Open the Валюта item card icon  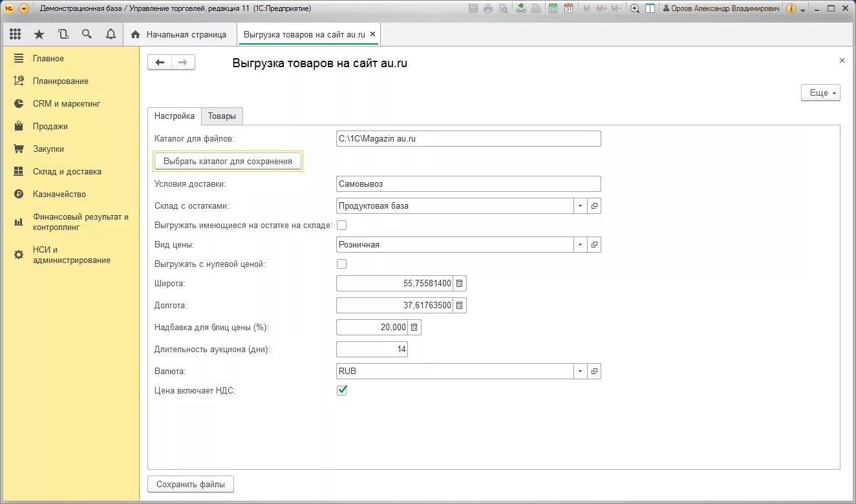(x=594, y=372)
